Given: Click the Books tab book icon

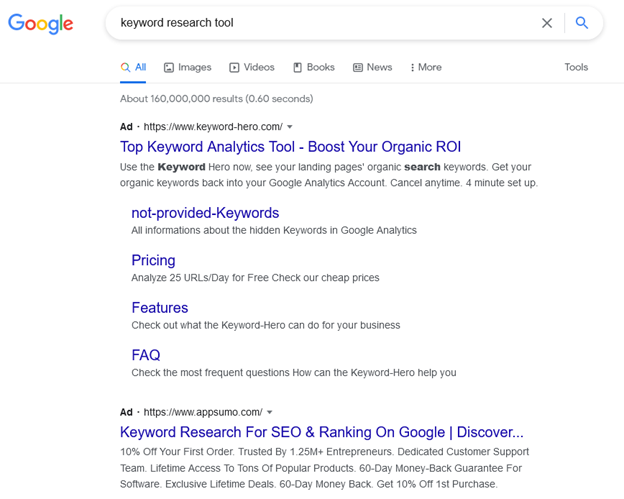Looking at the screenshot, I should [x=297, y=68].
